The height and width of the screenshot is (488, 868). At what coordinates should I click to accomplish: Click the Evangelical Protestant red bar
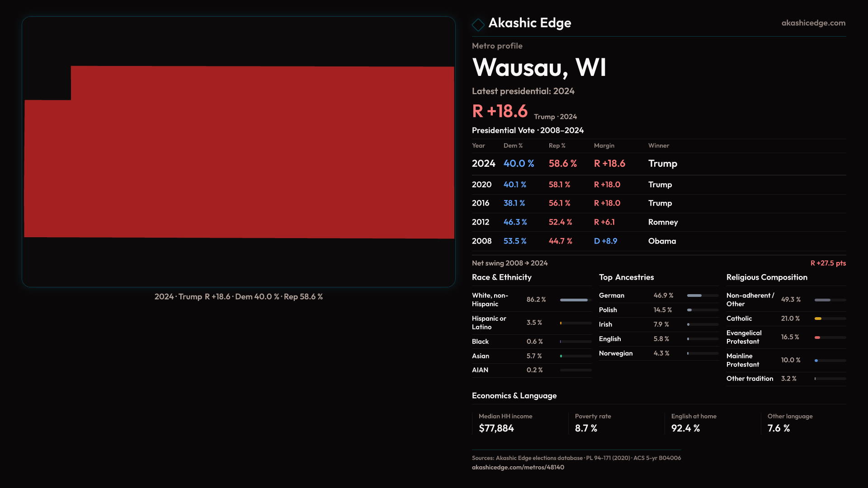817,338
